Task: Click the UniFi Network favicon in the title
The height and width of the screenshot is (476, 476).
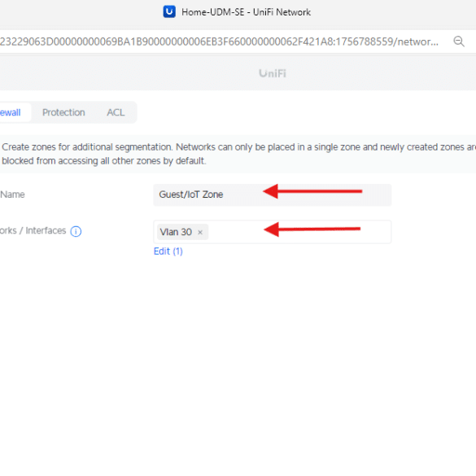Action: click(169, 12)
